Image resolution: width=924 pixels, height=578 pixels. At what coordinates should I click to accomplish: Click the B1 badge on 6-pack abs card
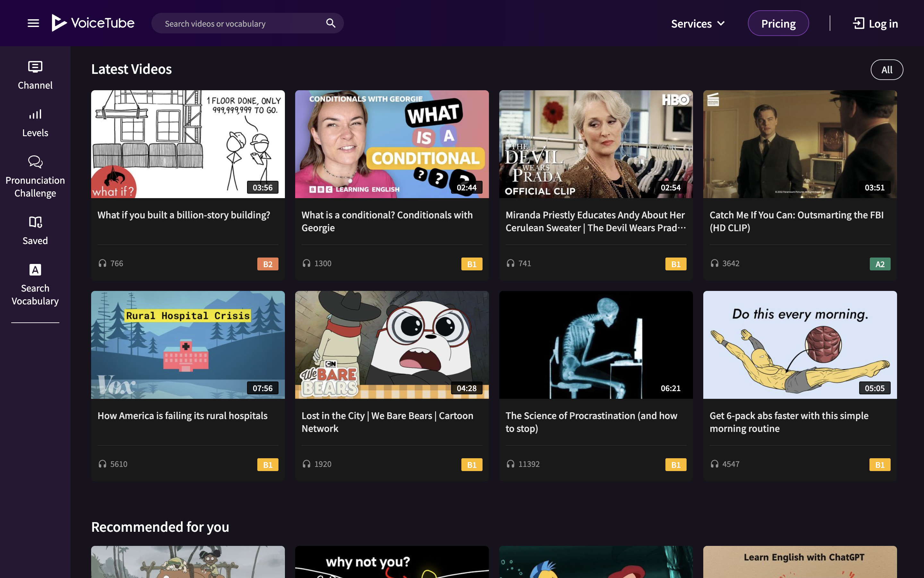click(x=880, y=465)
